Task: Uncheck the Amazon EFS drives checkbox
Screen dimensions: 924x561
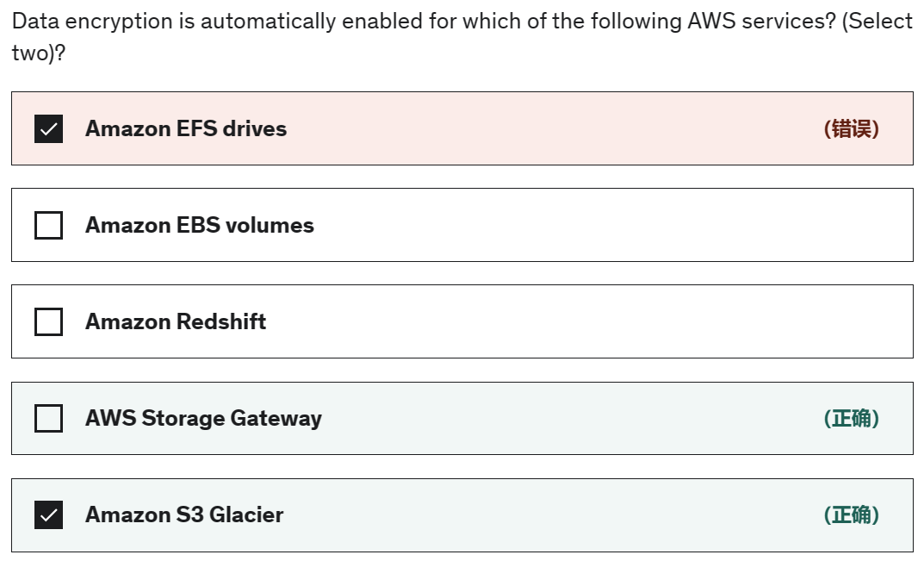Action: pyautogui.click(x=48, y=129)
